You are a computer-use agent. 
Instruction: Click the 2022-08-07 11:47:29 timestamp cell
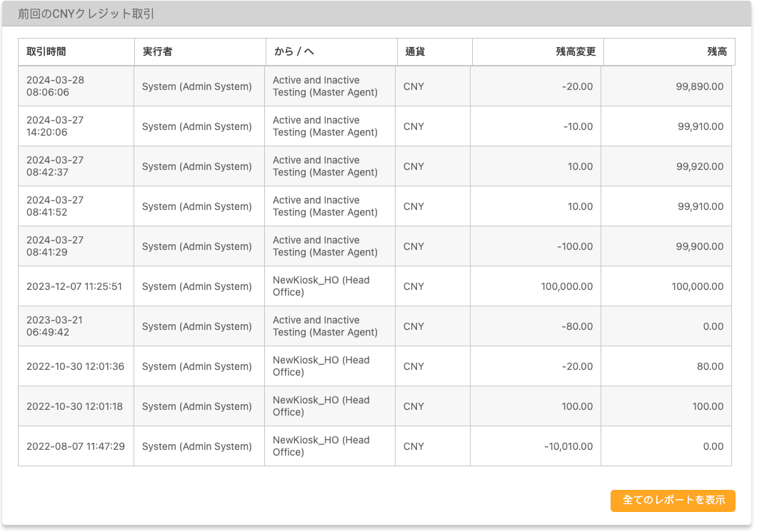[x=76, y=446]
